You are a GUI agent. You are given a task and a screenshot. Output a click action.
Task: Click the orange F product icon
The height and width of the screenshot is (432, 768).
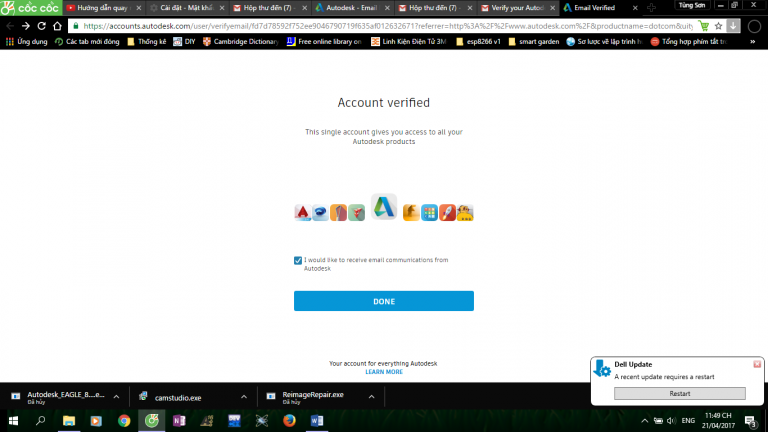point(411,213)
